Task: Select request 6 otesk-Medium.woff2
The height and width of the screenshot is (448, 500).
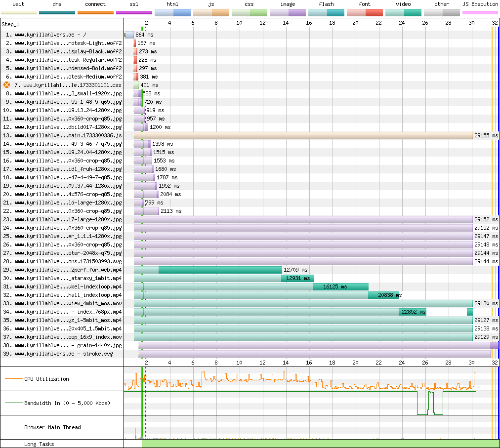Action: (x=64, y=77)
